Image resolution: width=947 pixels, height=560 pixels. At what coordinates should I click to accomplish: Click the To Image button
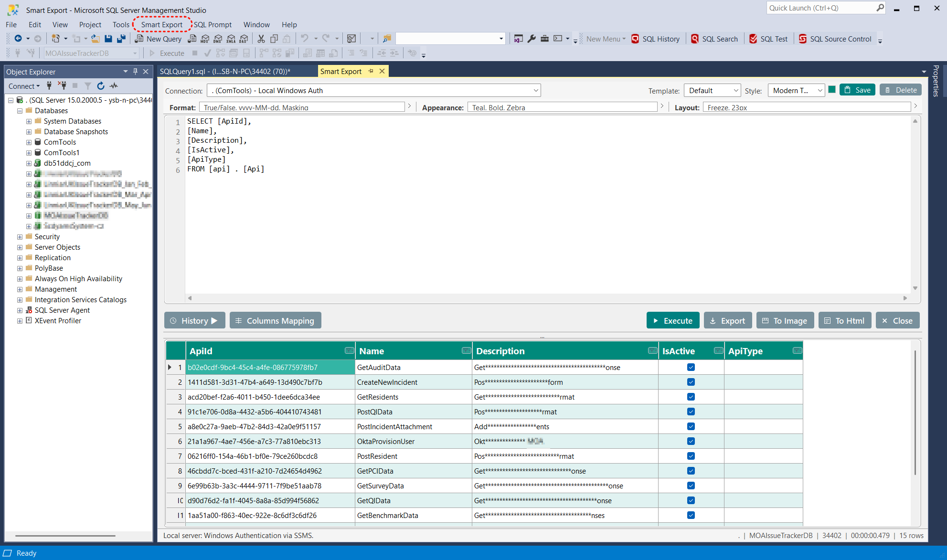785,321
